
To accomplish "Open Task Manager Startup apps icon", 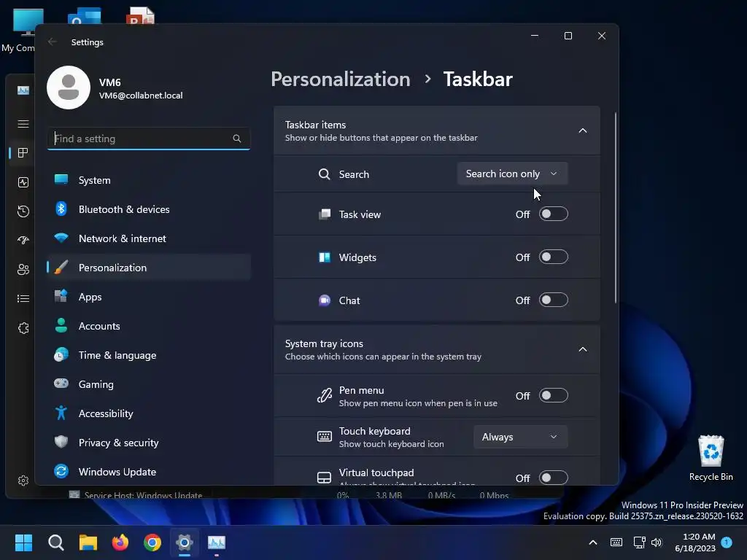I will coord(23,240).
